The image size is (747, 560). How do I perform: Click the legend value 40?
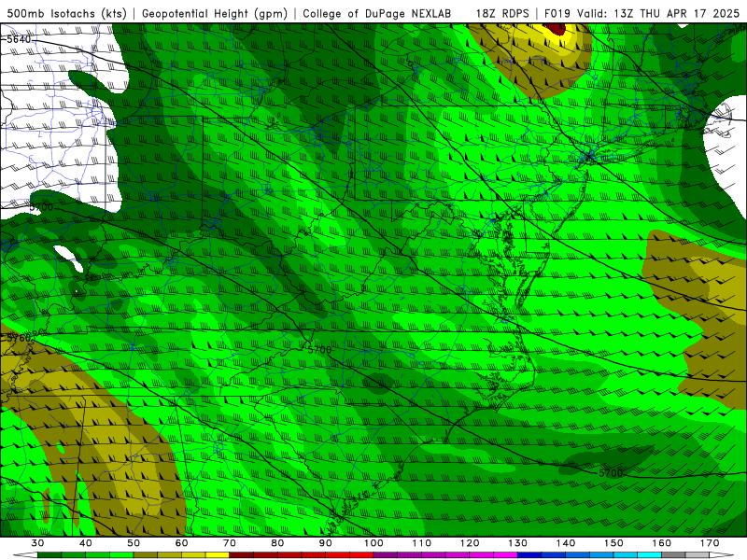(85, 543)
